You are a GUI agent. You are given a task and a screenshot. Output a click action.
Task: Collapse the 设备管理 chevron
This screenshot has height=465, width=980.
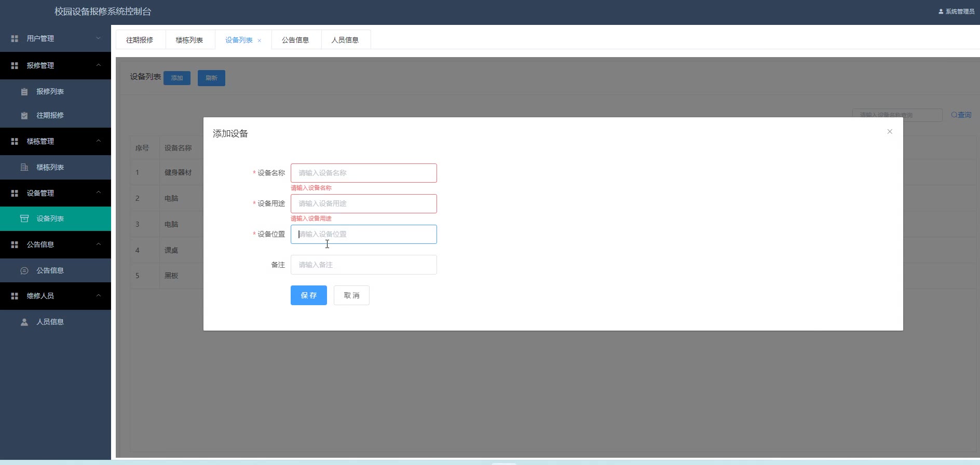[x=99, y=193]
